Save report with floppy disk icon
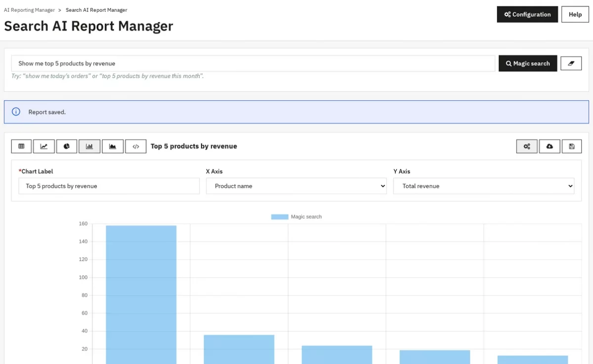Image resolution: width=593 pixels, height=364 pixels. click(572, 146)
